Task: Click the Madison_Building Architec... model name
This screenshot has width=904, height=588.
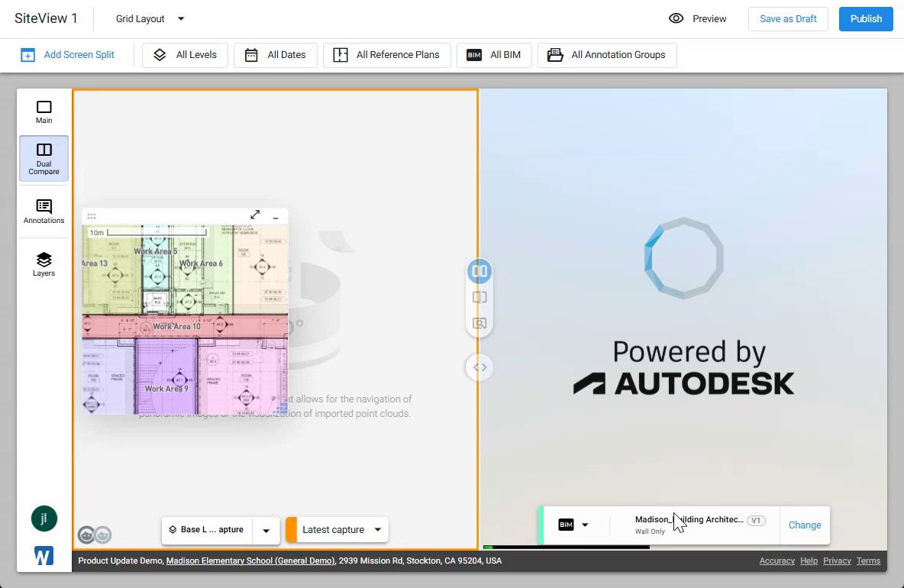Action: [689, 519]
